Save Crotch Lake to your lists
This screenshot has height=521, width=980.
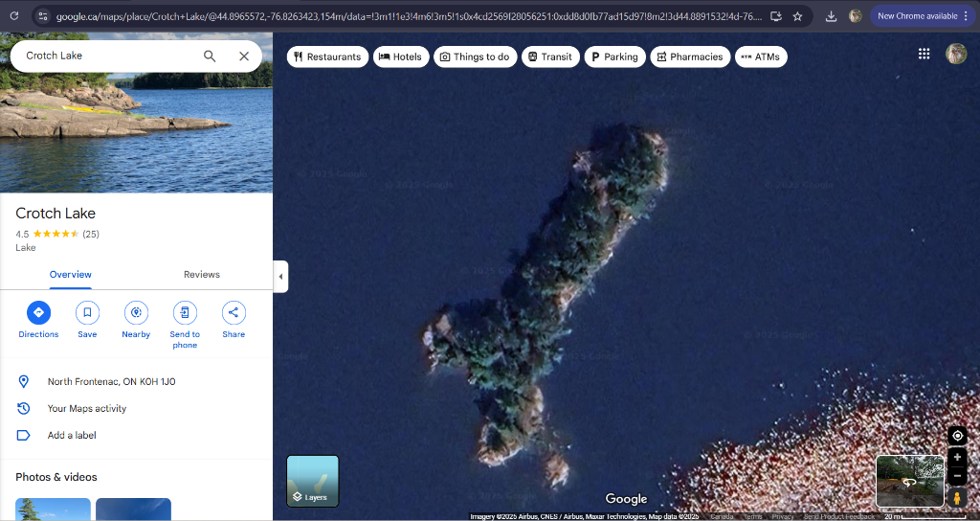click(x=87, y=312)
